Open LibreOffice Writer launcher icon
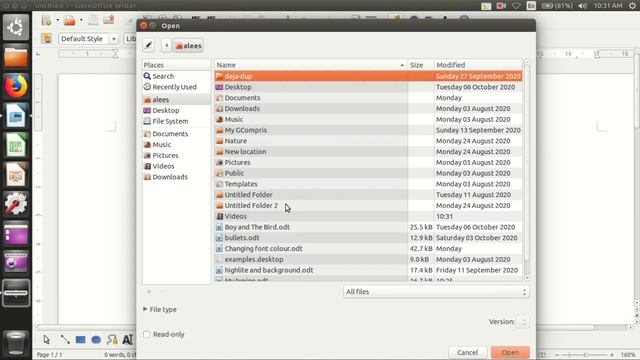This screenshot has height=360, width=640. (x=16, y=116)
